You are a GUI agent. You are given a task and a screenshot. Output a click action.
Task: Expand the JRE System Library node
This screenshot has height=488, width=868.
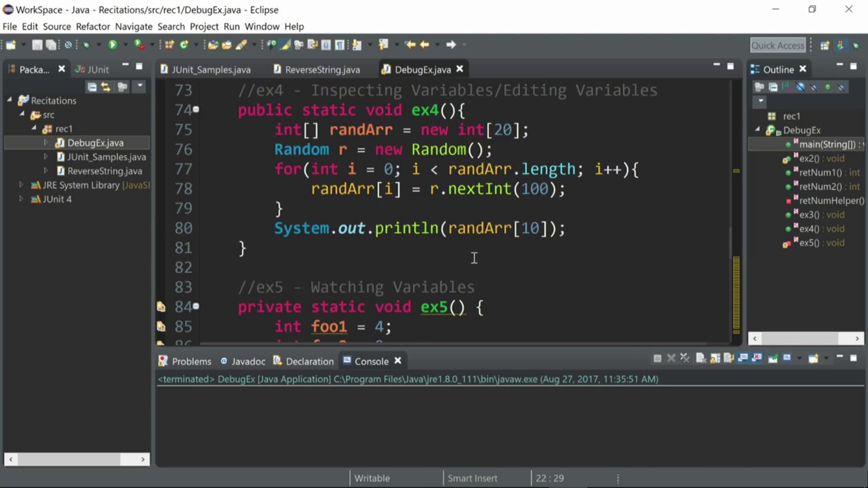coord(21,185)
